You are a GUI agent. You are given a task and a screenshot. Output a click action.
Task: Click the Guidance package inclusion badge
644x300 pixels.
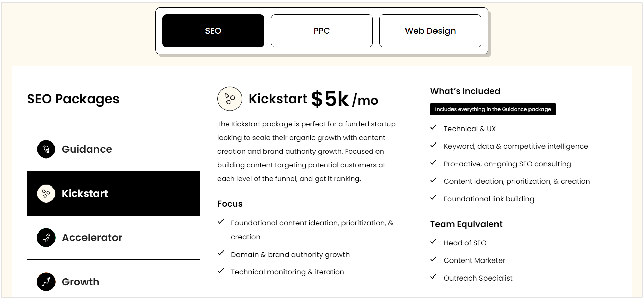(493, 109)
